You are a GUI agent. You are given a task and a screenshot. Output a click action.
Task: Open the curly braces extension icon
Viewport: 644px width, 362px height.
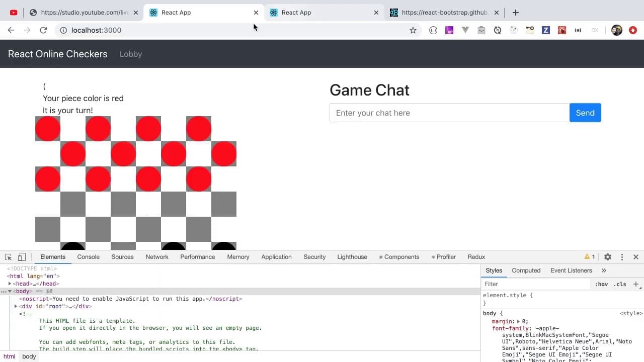point(578,30)
